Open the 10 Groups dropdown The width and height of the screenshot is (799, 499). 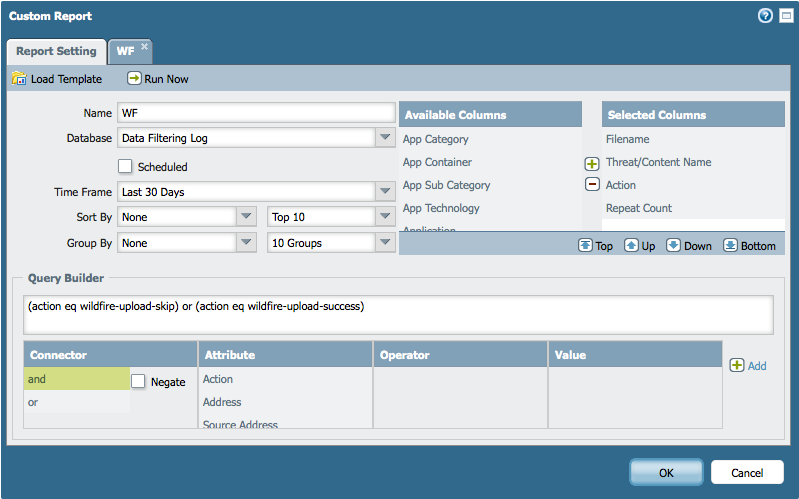[385, 243]
